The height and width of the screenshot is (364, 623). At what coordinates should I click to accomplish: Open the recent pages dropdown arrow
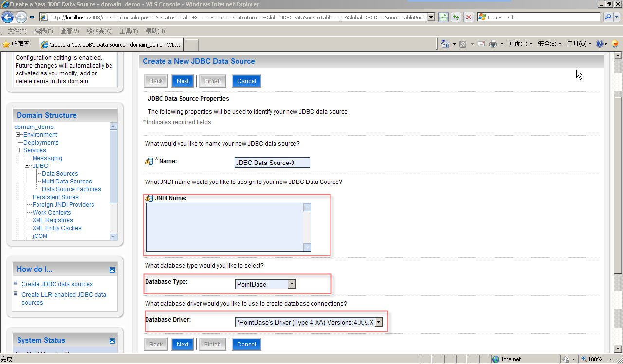pos(32,18)
